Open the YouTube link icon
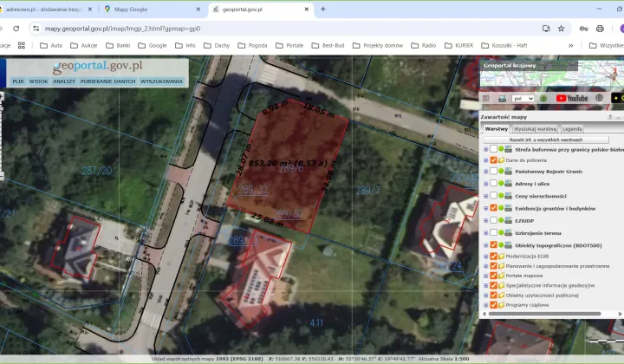Screen dimensions: 624x364 pos(572,99)
